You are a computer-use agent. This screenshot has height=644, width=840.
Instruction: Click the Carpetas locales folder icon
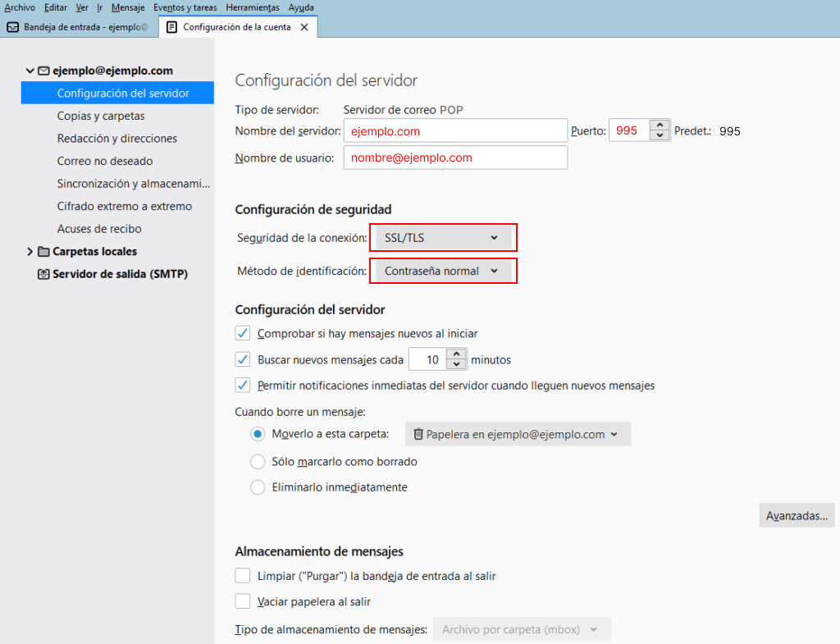(x=44, y=252)
